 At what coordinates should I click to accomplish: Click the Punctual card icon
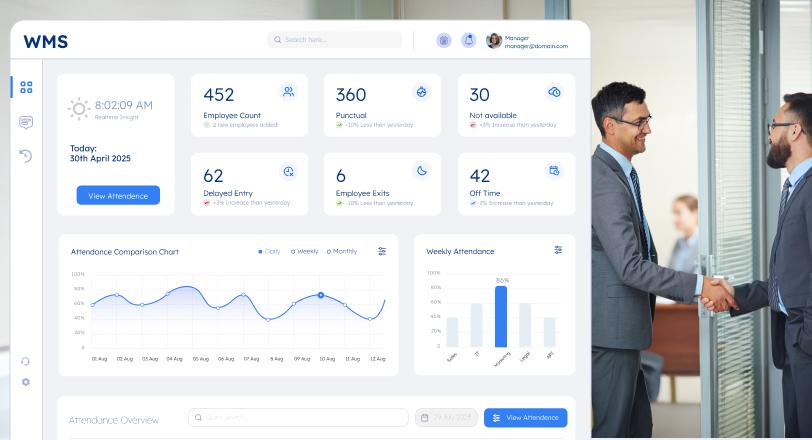point(422,92)
